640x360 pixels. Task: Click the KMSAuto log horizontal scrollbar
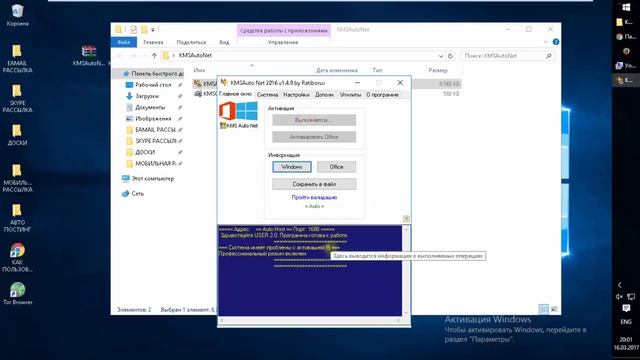[x=310, y=321]
